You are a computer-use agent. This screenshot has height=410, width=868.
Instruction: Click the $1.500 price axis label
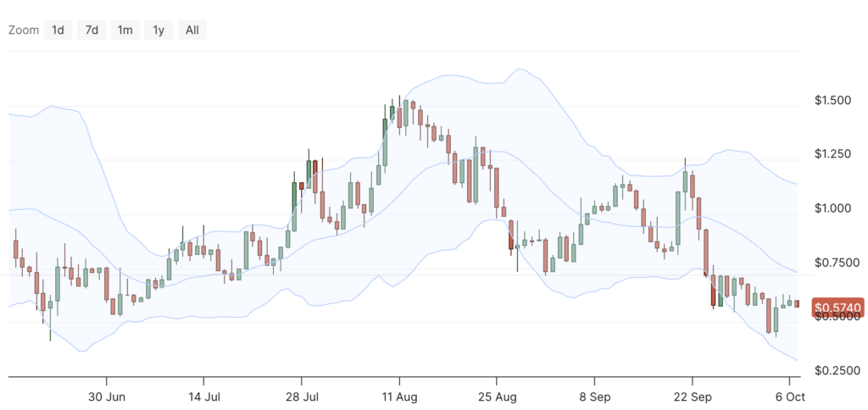coord(832,101)
